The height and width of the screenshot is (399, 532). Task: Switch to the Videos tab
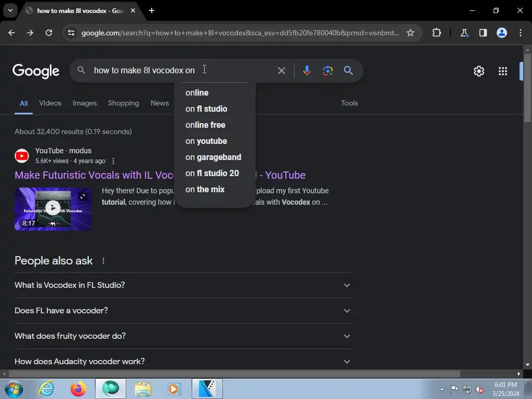coord(50,103)
